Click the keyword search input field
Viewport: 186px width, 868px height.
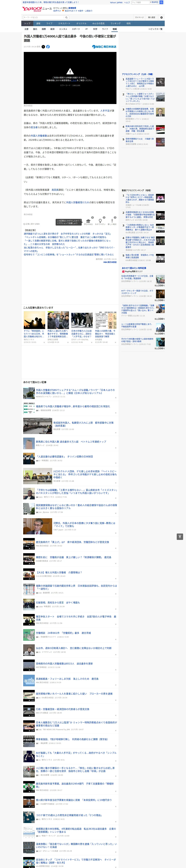coord(44,18)
